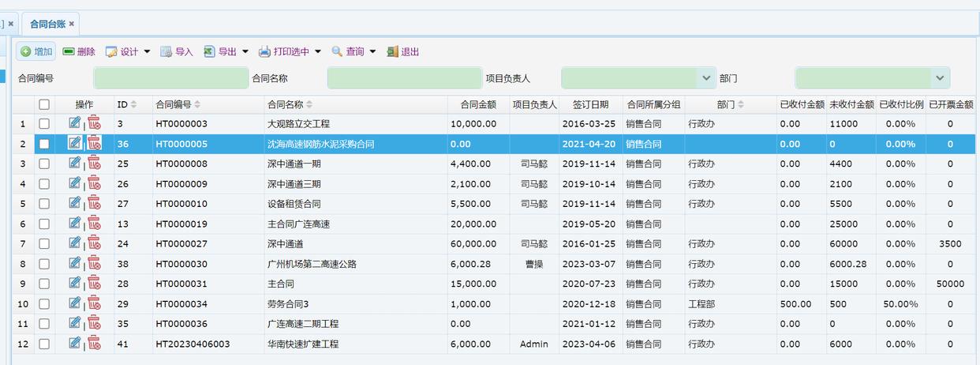The height and width of the screenshot is (365, 980).
Task: Click the edit pencil icon for HT0000003
Action: point(75,123)
